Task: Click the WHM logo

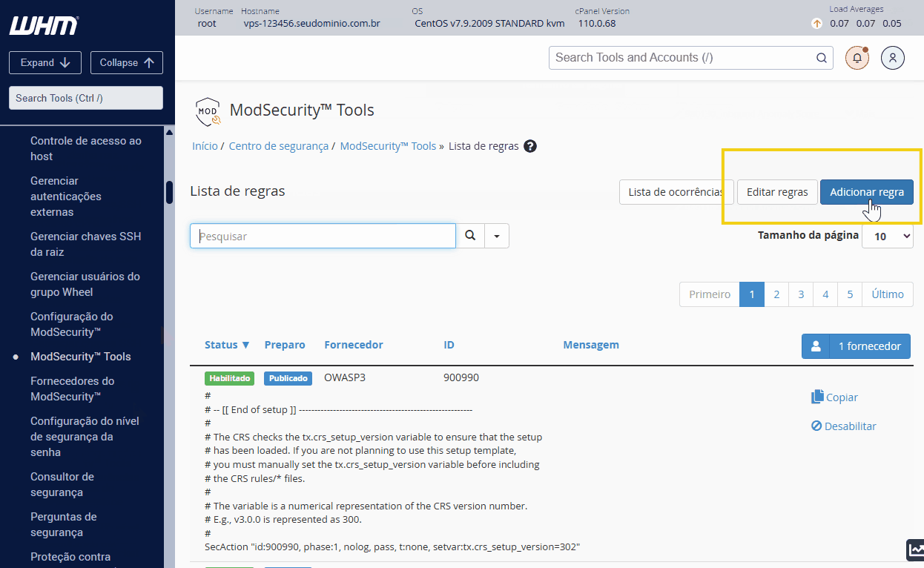Action: pyautogui.click(x=44, y=24)
